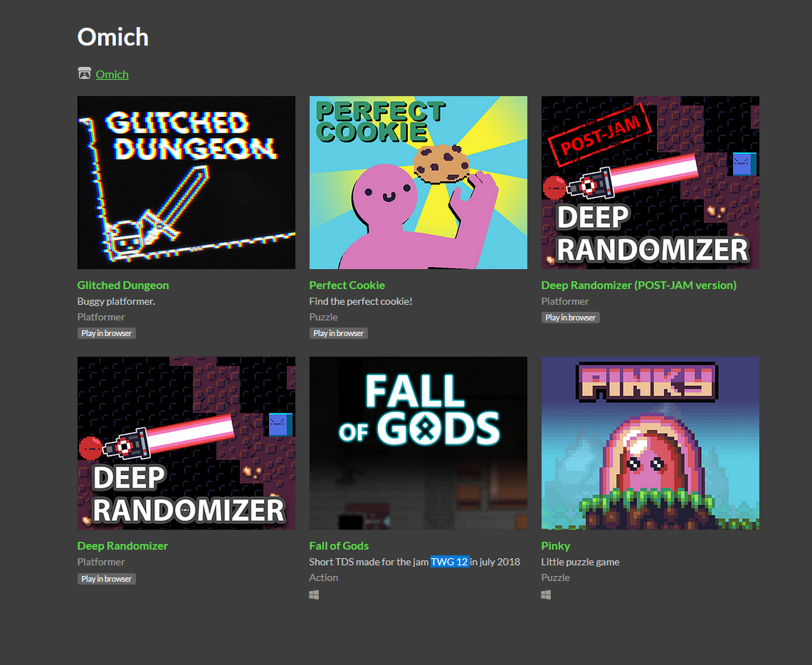The width and height of the screenshot is (812, 665).
Task: Open Deep Randomizer (POST-JAM version) title link
Action: point(638,286)
